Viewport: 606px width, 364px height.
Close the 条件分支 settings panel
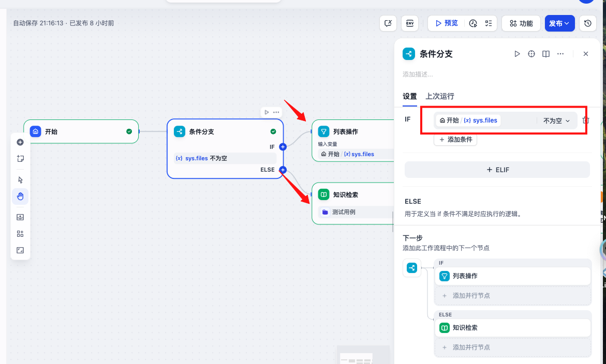(586, 54)
